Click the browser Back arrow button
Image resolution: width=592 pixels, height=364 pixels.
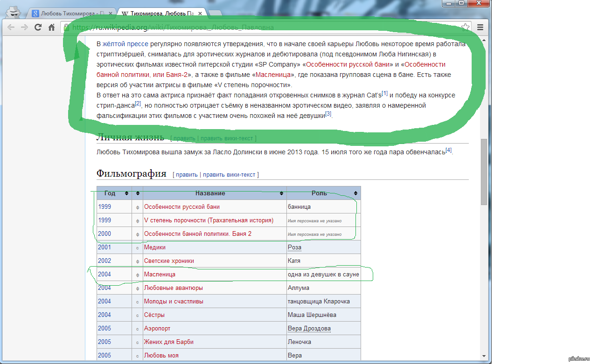[11, 27]
